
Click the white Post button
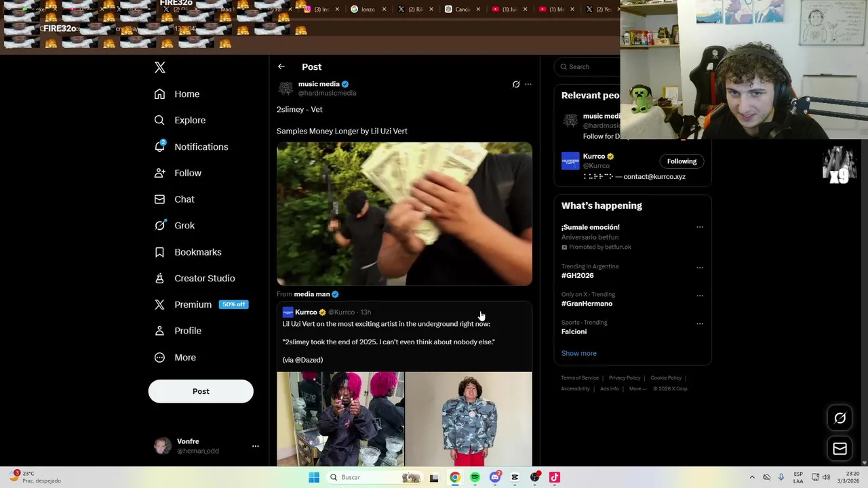click(201, 391)
